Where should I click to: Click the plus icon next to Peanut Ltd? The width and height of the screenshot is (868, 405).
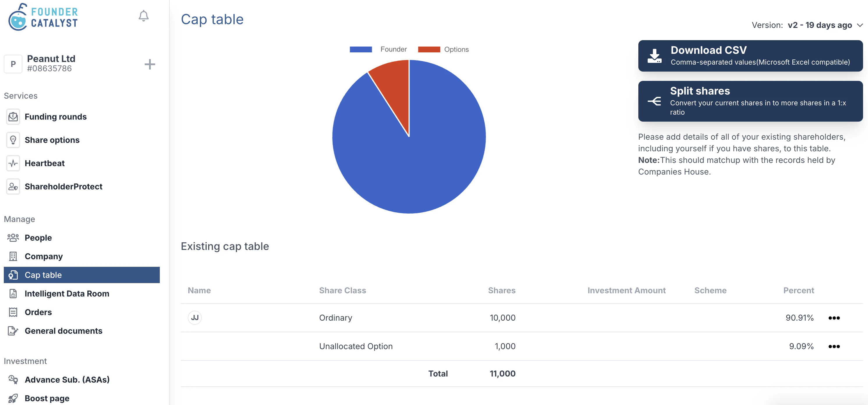150,64
